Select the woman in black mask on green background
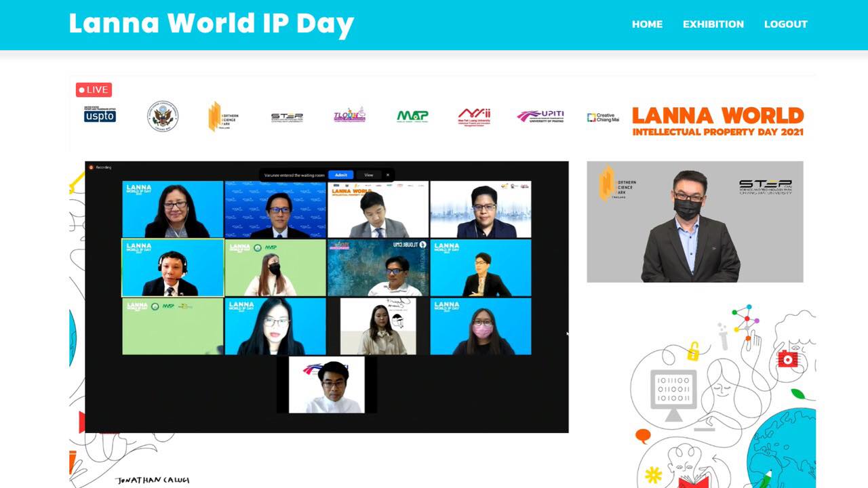The width and height of the screenshot is (868, 488). point(275,268)
